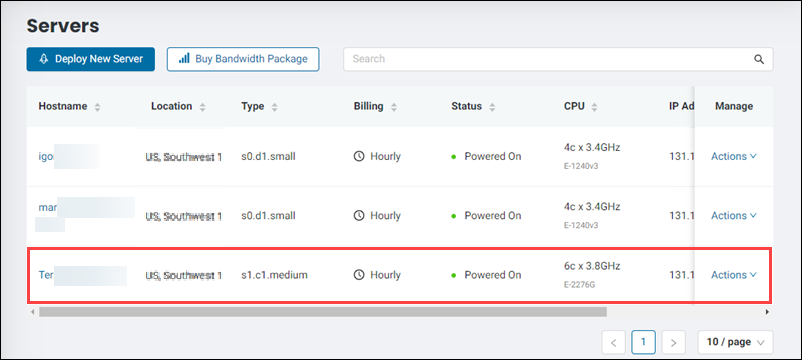Screen dimensions: 802x360
Task: Open Actions dropdown for mar server
Action: [733, 216]
